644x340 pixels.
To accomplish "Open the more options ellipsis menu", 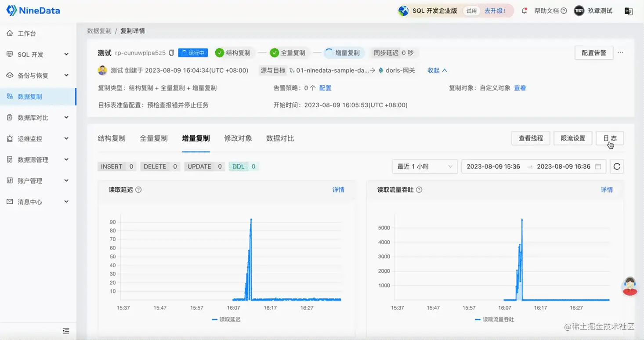I will (x=620, y=53).
